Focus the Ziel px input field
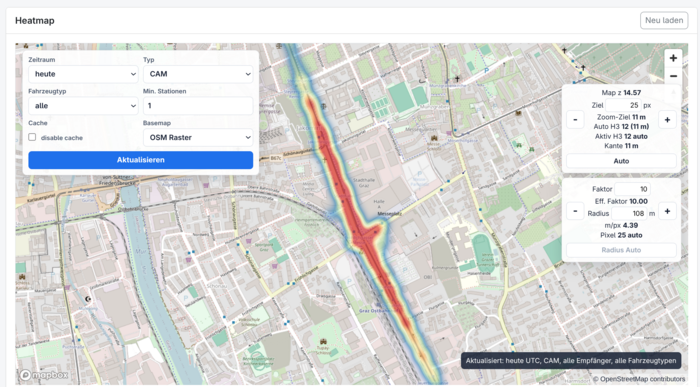This screenshot has height=387, width=700. point(623,105)
